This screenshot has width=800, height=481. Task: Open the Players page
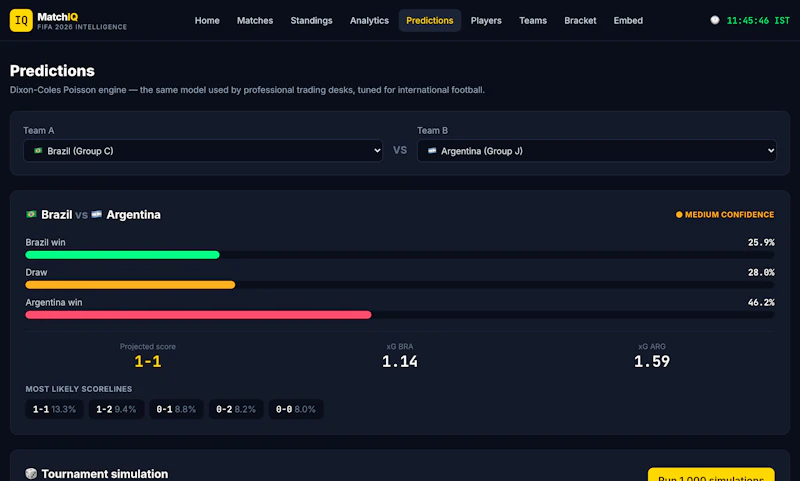[x=486, y=20]
